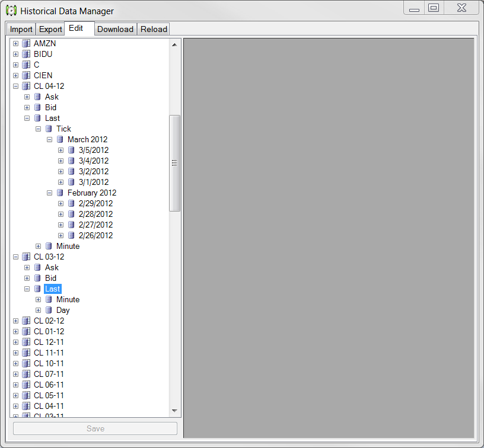Open the Reload tab
484x448 pixels.
click(154, 29)
